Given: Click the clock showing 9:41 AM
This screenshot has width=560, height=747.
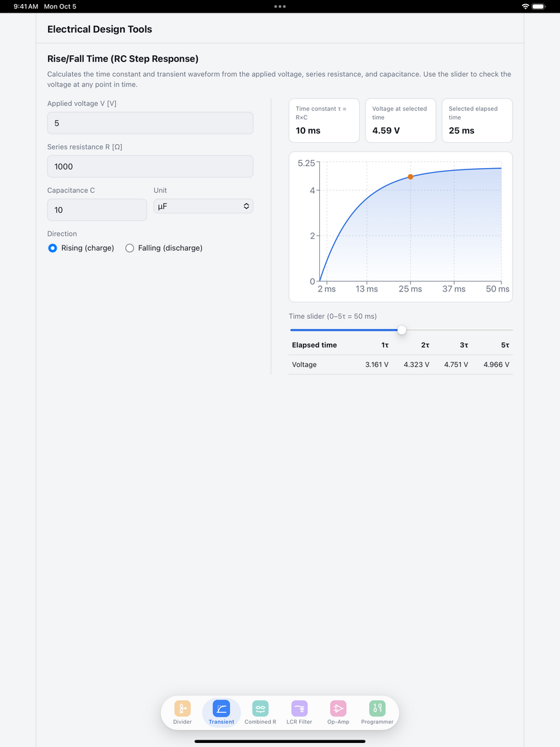Looking at the screenshot, I should click(x=26, y=6).
